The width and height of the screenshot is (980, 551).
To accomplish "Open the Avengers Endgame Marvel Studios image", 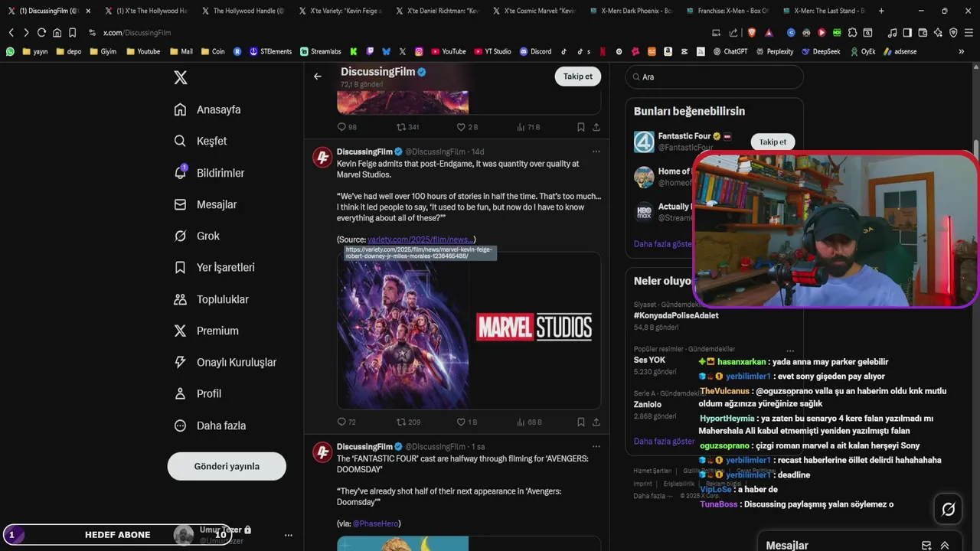I will pos(469,331).
